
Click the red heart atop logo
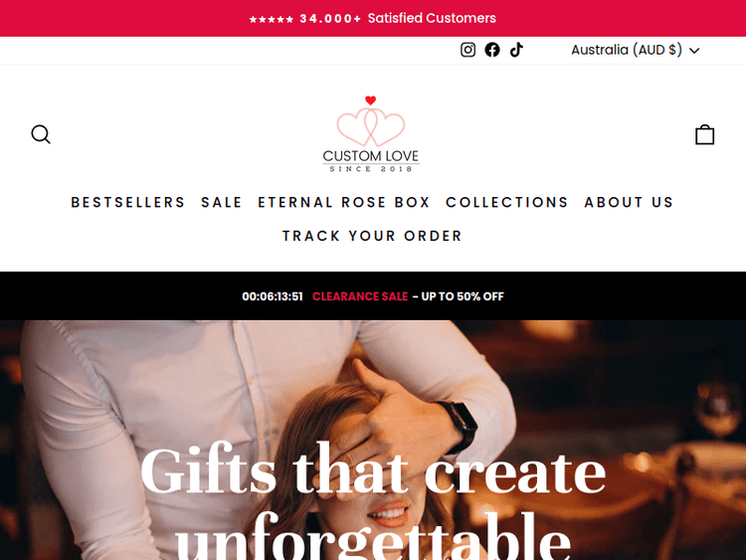(371, 99)
